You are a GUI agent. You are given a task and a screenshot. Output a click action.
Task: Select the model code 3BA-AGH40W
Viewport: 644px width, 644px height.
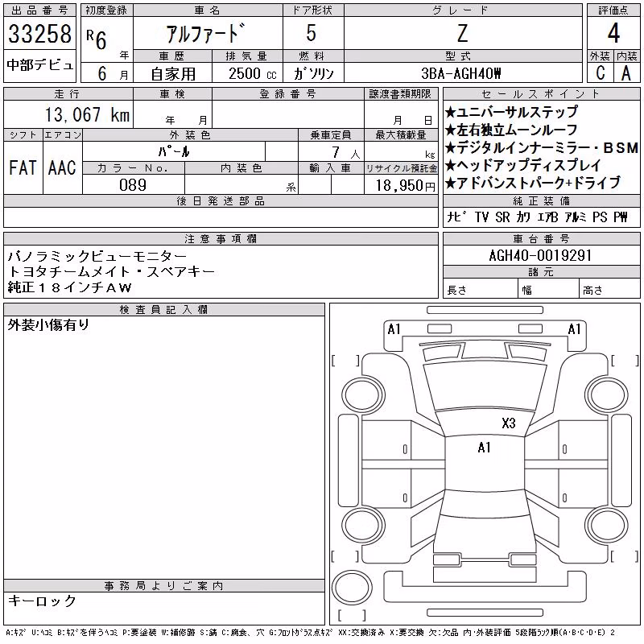point(463,73)
